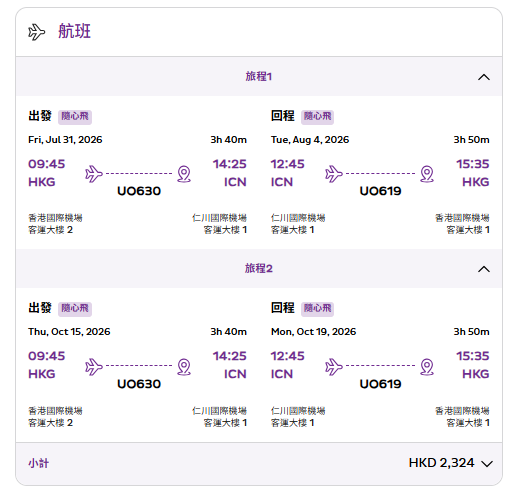
Task: Click HKG destination code on Aug 4 flight
Action: [476, 182]
